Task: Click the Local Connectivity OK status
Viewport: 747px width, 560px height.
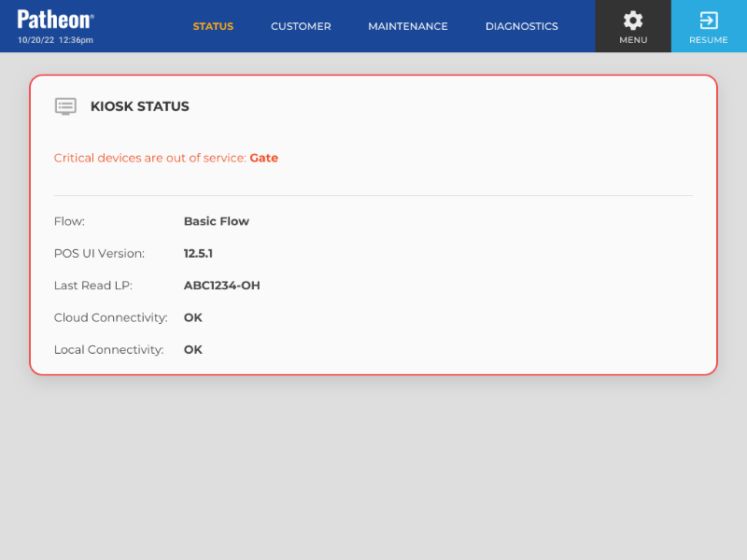Action: point(193,350)
